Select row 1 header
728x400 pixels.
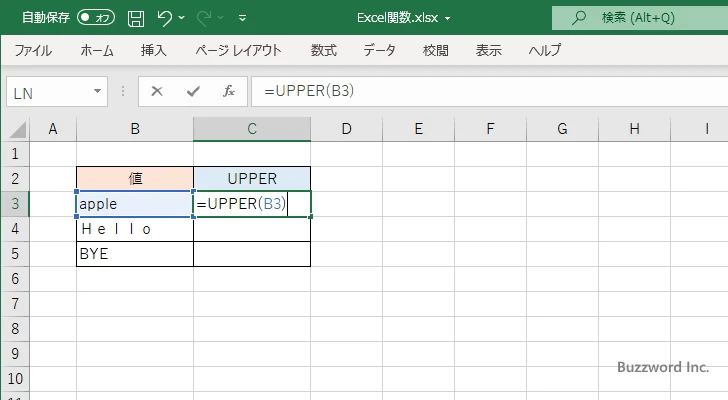15,154
